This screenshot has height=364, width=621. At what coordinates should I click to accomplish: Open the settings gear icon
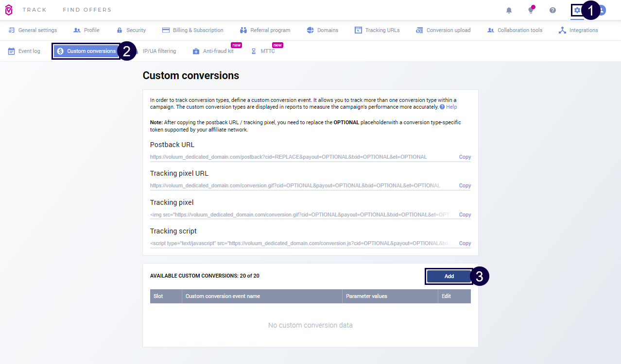click(577, 10)
